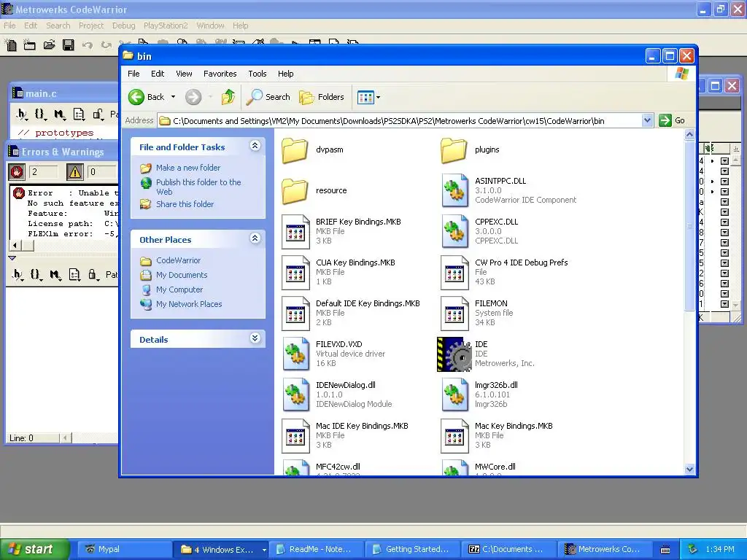The width and height of the screenshot is (747, 560).
Task: Open Windows Explorer taskbar group dropdown arrow
Action: 264,550
